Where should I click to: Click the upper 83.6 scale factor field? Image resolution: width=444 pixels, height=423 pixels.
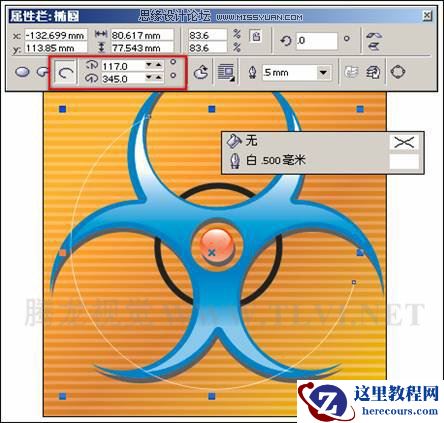pyautogui.click(x=208, y=35)
